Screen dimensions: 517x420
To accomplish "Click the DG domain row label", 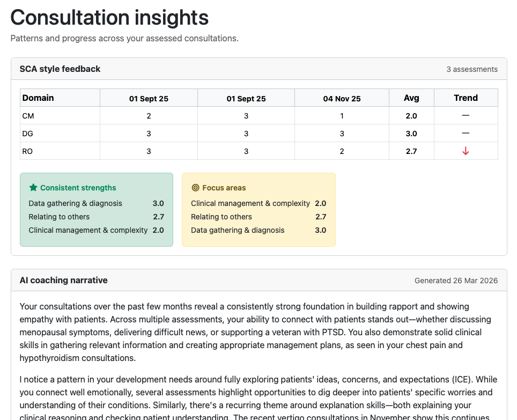I will click(28, 134).
